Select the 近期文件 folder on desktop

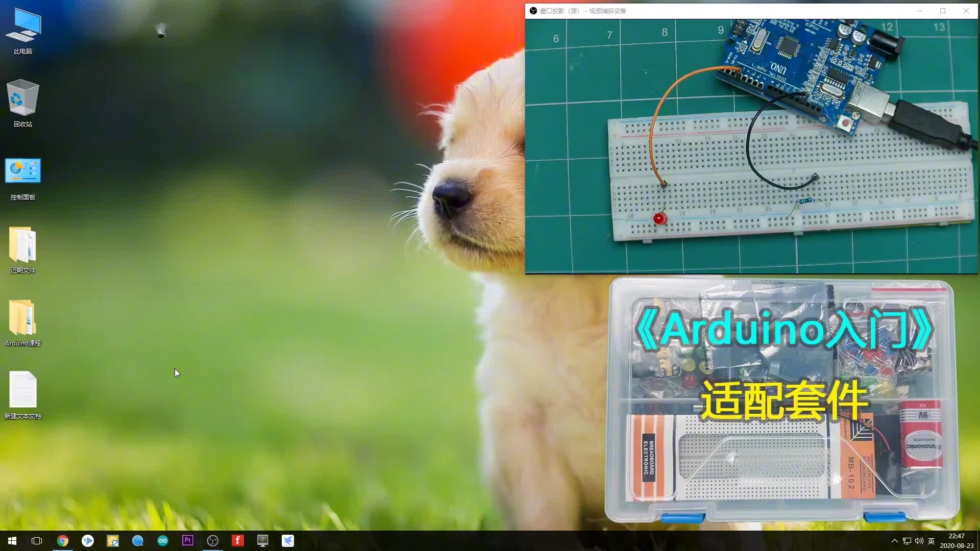click(23, 251)
